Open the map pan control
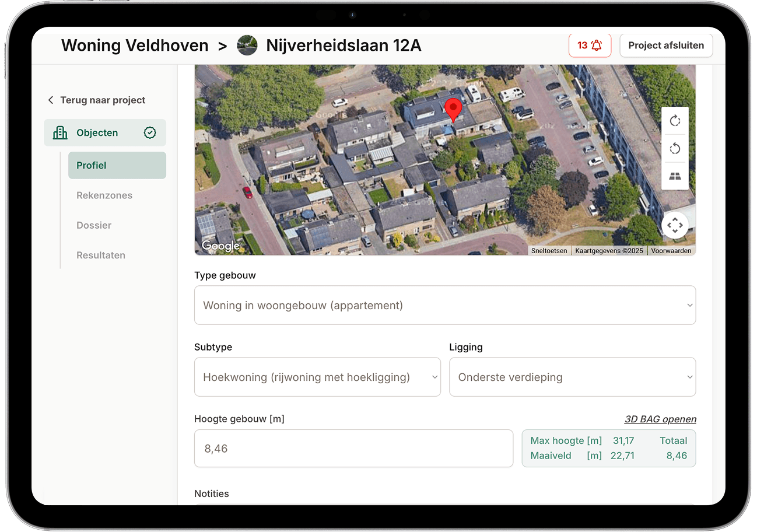The width and height of the screenshot is (757, 532). tap(675, 225)
